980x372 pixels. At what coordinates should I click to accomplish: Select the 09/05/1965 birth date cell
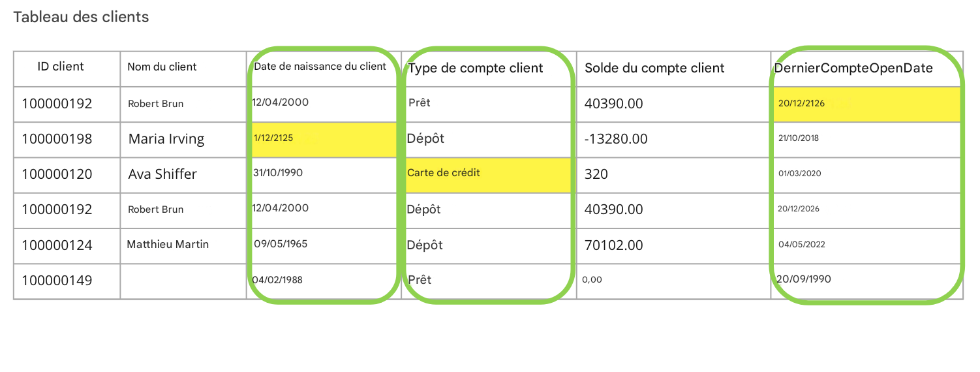pyautogui.click(x=281, y=244)
